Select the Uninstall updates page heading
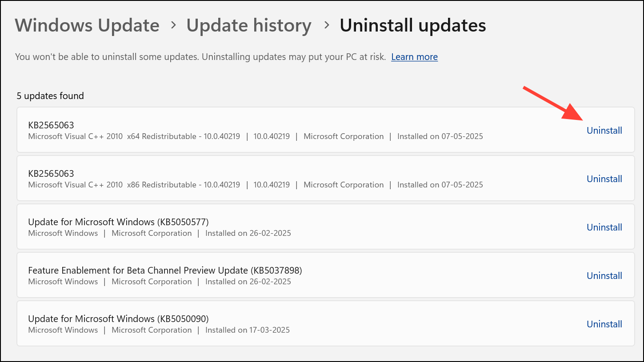 413,25
